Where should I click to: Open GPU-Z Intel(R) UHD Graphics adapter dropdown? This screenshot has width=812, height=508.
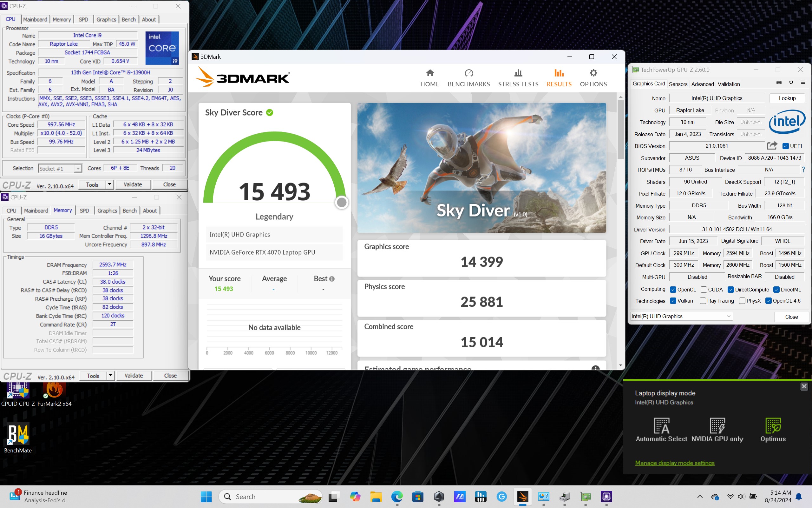(x=681, y=316)
